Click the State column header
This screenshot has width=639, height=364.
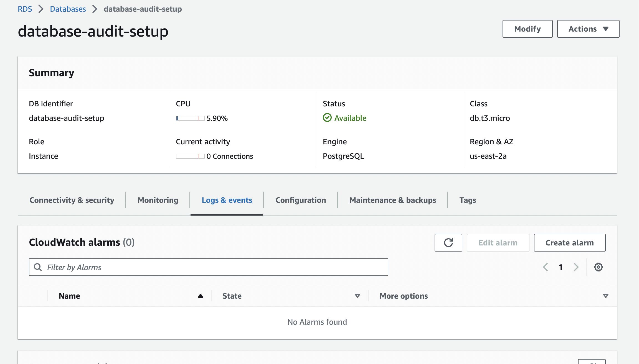[x=232, y=296]
